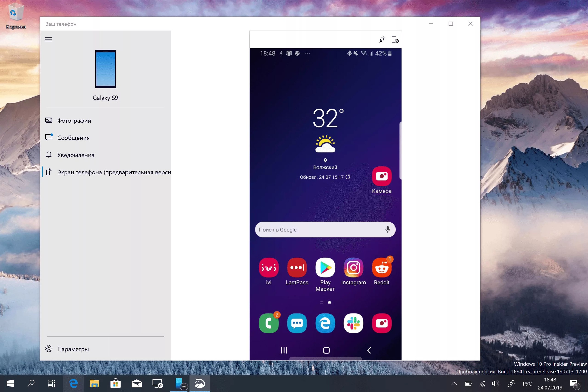Launch the LastPass app
The width and height of the screenshot is (588, 392).
297,268
